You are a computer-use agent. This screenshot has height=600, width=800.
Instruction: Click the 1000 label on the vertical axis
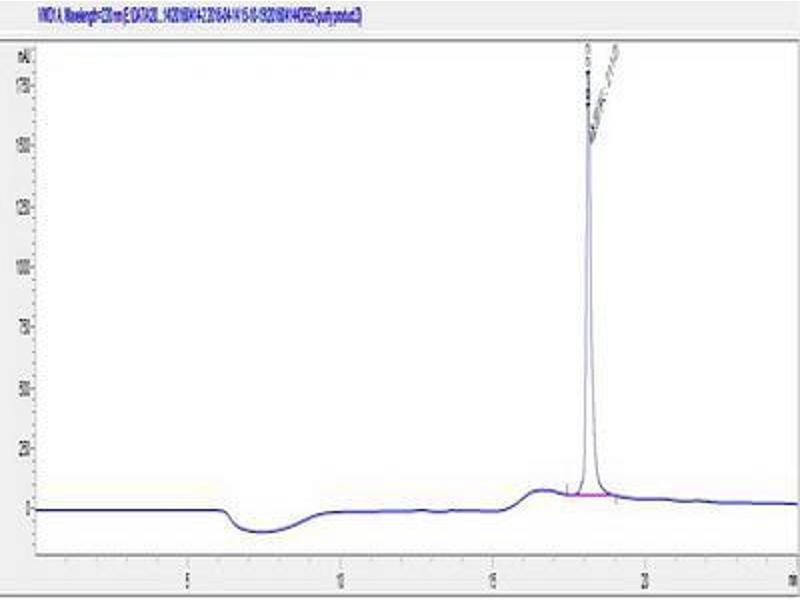coord(24,267)
